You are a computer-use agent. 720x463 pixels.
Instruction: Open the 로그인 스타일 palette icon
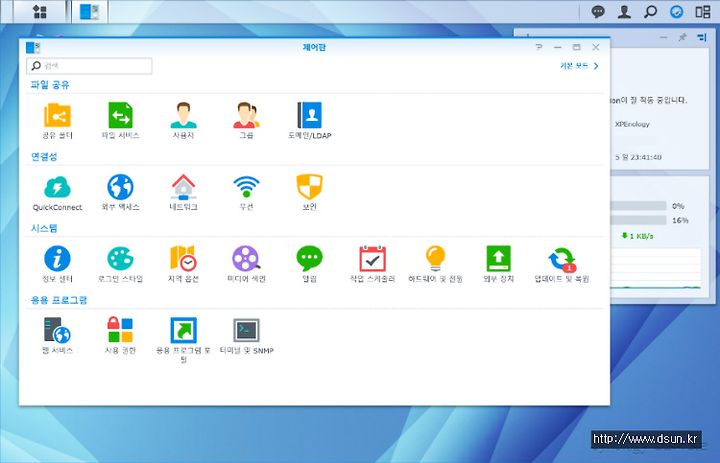(x=120, y=259)
